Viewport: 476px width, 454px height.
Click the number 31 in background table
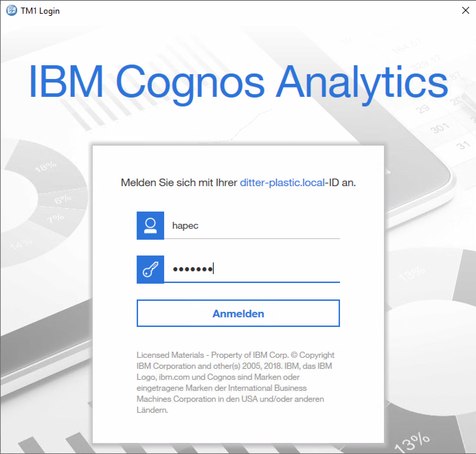(x=463, y=145)
